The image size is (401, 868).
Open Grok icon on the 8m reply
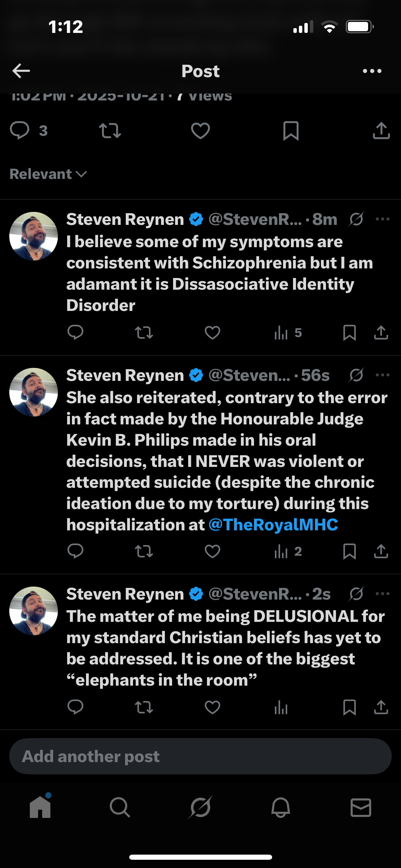[x=356, y=219]
